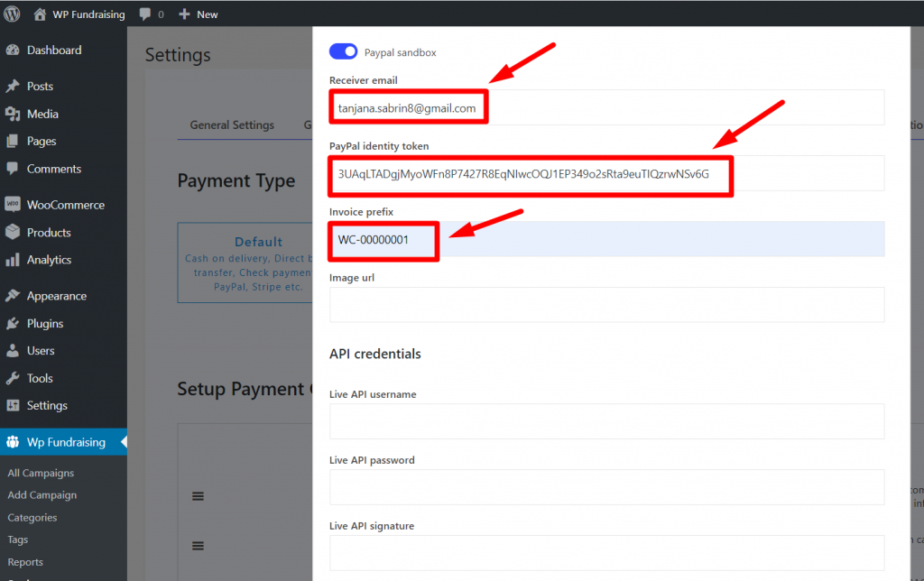The height and width of the screenshot is (581, 924).
Task: Click the Settings page heading text
Action: [178, 55]
